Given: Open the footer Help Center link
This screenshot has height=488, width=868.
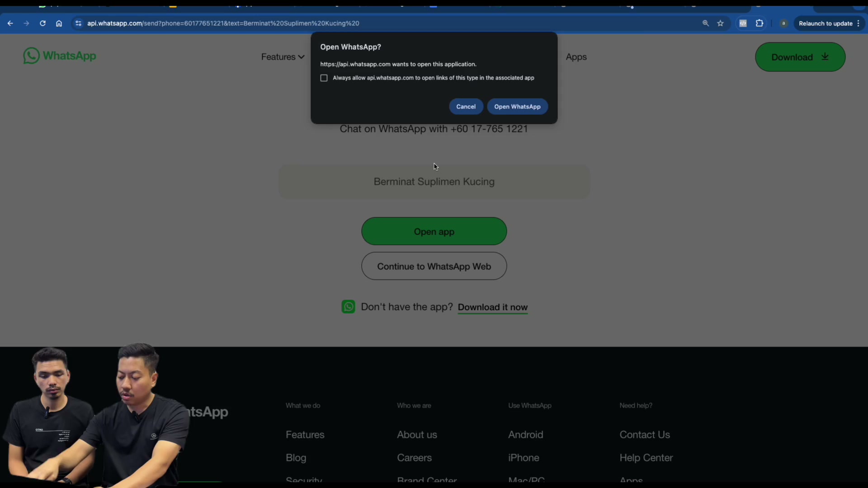Looking at the screenshot, I should (x=646, y=458).
